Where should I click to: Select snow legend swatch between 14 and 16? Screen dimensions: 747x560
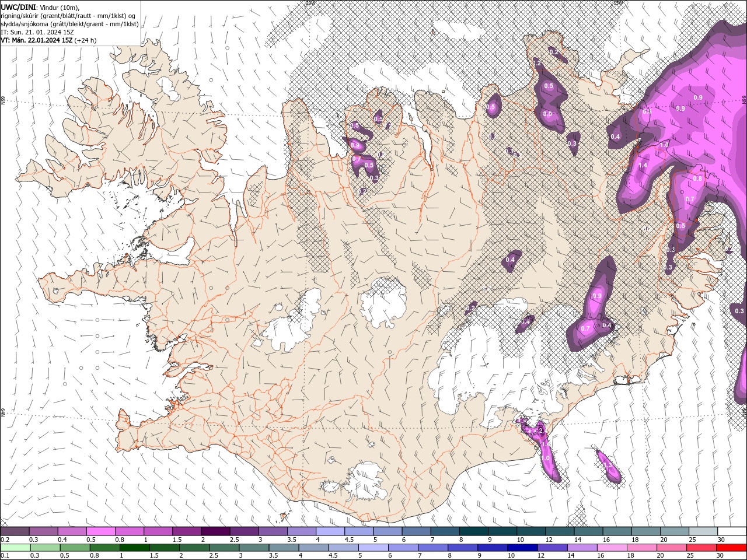tap(588, 531)
